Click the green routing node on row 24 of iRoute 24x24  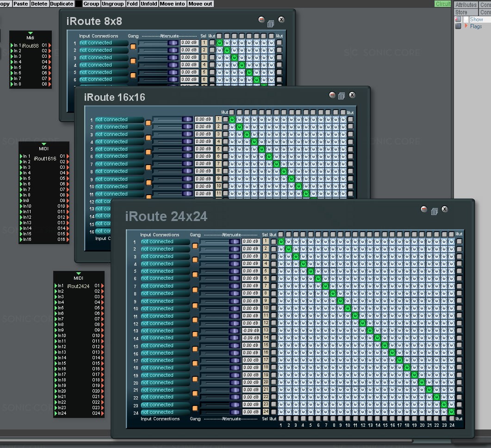(452, 412)
